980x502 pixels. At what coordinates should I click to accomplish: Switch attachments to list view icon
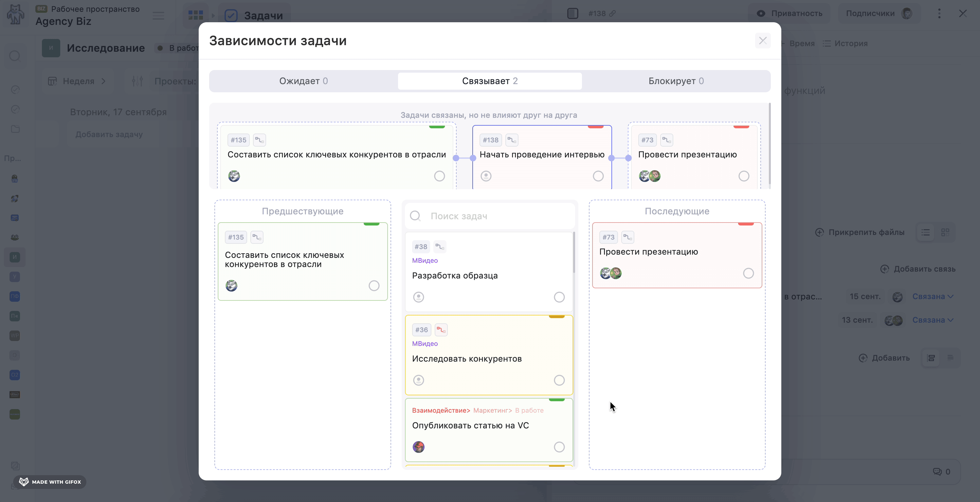(x=926, y=232)
